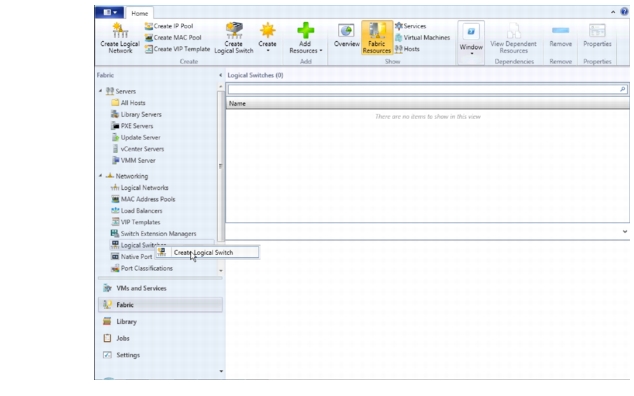Show Services in ribbon
Viewport: 634px width, 396px height.
(410, 26)
